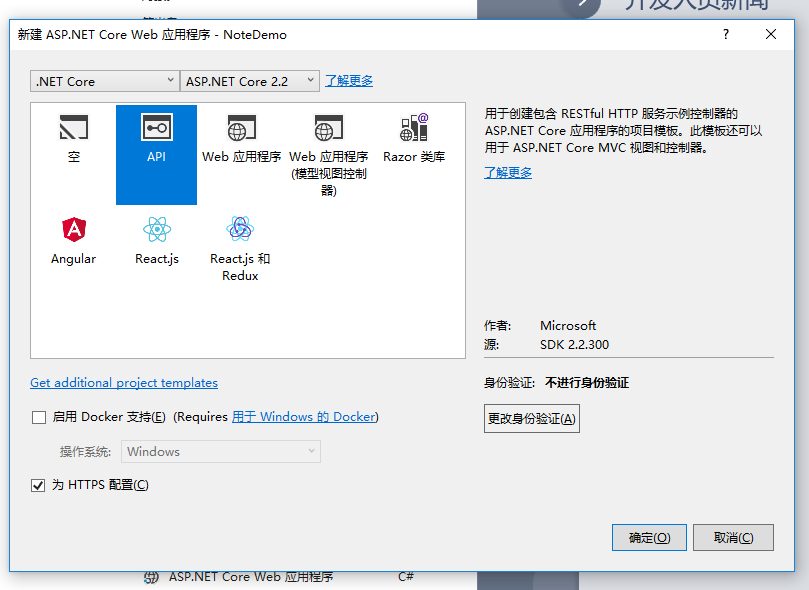809x590 pixels.
Task: Uncheck the 为 HTTPS 配置 checkbox
Action: click(x=38, y=485)
